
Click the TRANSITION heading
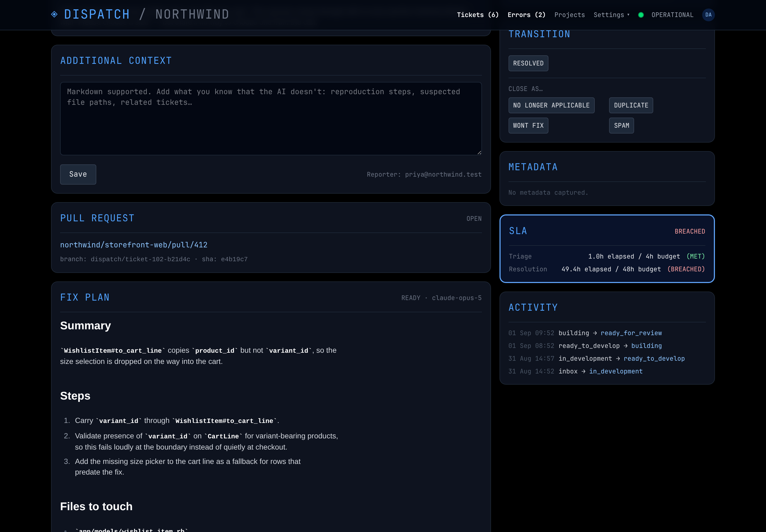tap(539, 34)
